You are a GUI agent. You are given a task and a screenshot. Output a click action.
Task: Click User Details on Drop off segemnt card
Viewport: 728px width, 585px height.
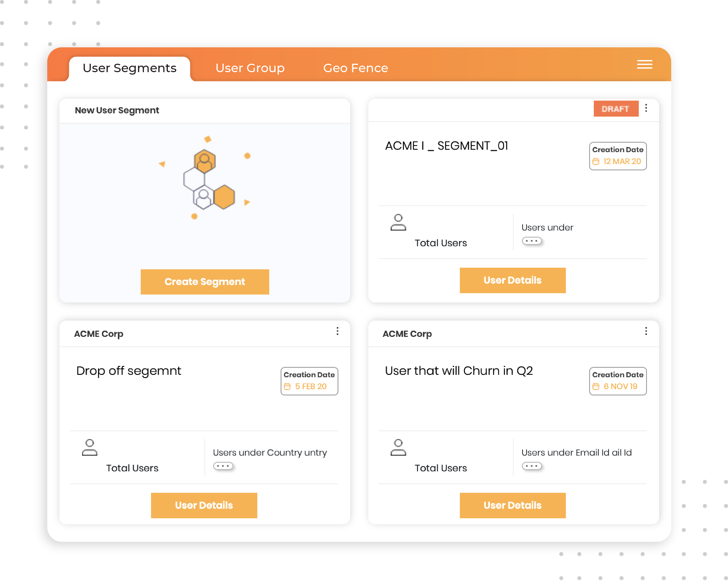[204, 505]
